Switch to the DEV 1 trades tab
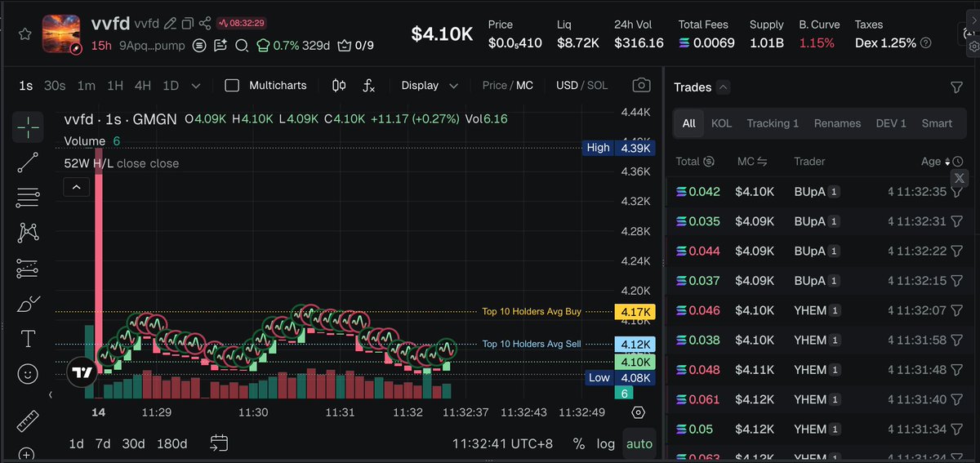This screenshot has width=980, height=463. pos(891,123)
